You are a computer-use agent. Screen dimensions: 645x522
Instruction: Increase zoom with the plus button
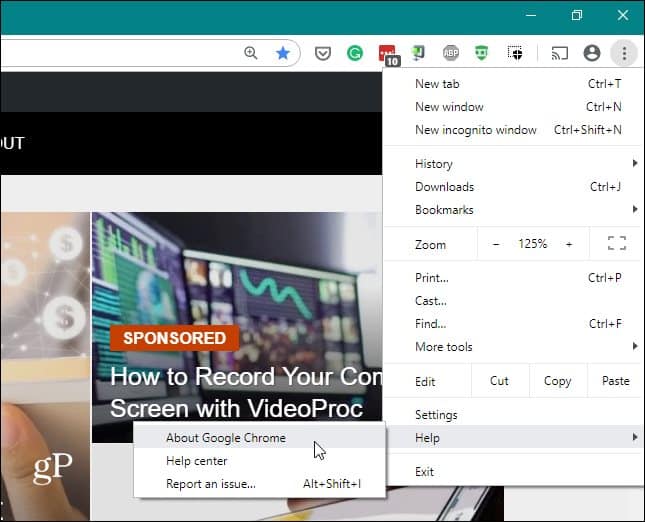coord(569,244)
